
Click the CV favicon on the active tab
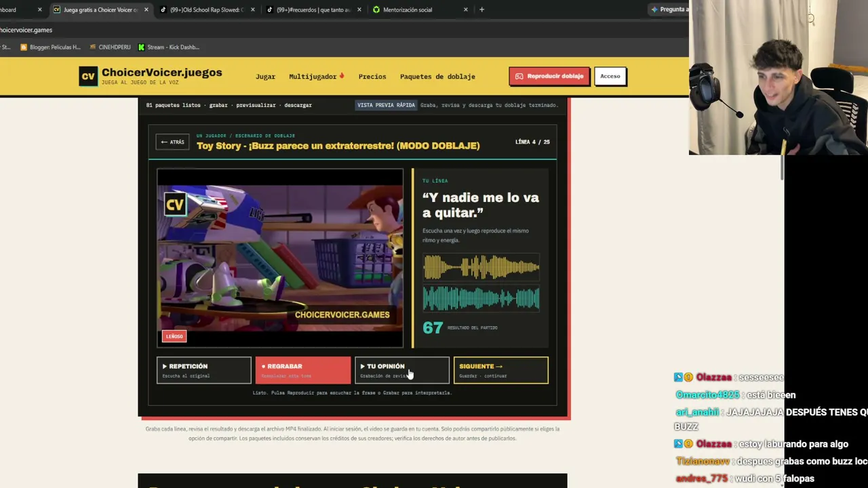coord(57,9)
